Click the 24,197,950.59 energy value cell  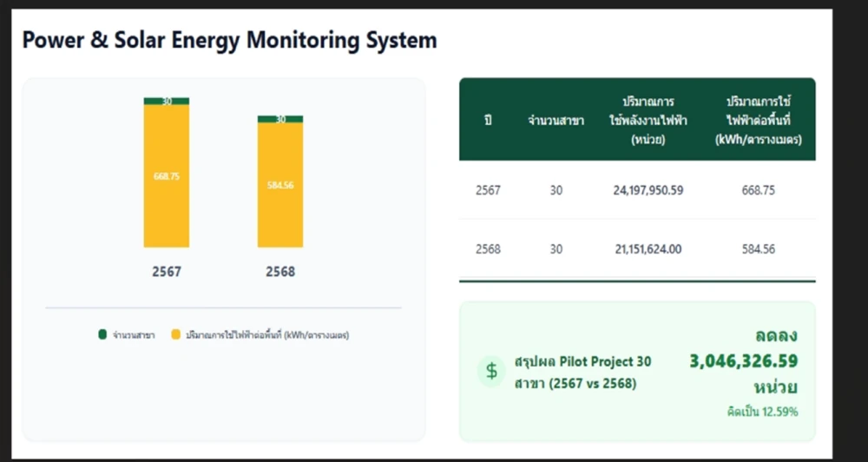point(648,190)
